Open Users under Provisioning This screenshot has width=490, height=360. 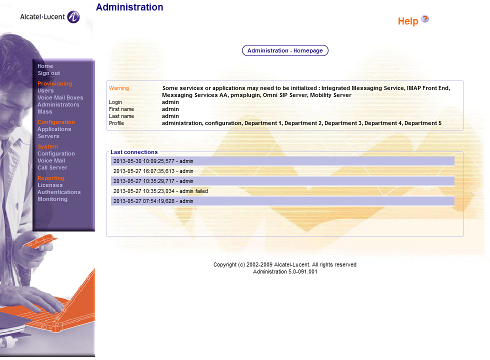(46, 91)
